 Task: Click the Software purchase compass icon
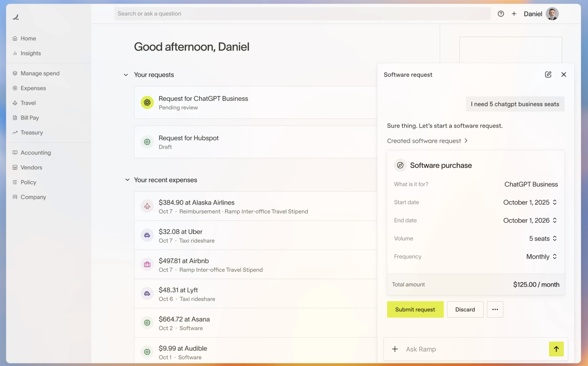click(x=400, y=165)
